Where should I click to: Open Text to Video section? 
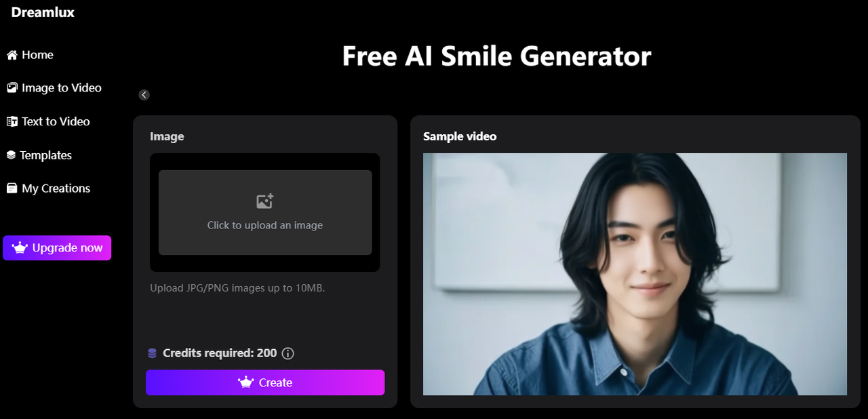click(x=48, y=121)
